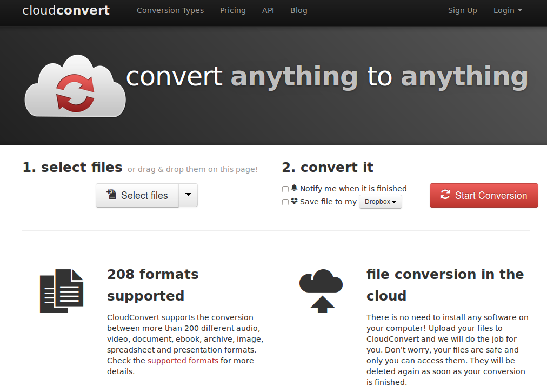Click the bell notification icon

[294, 188]
